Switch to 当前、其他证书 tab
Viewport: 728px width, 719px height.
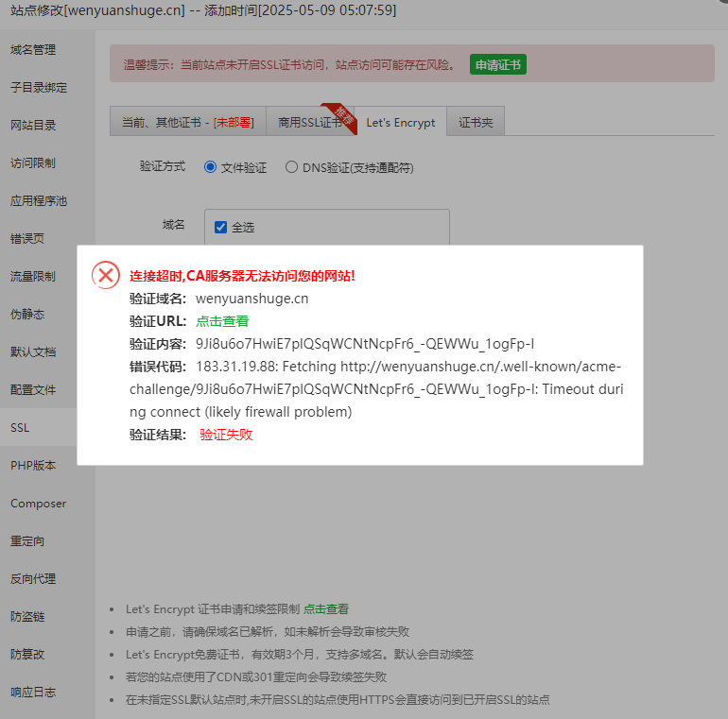[187, 122]
